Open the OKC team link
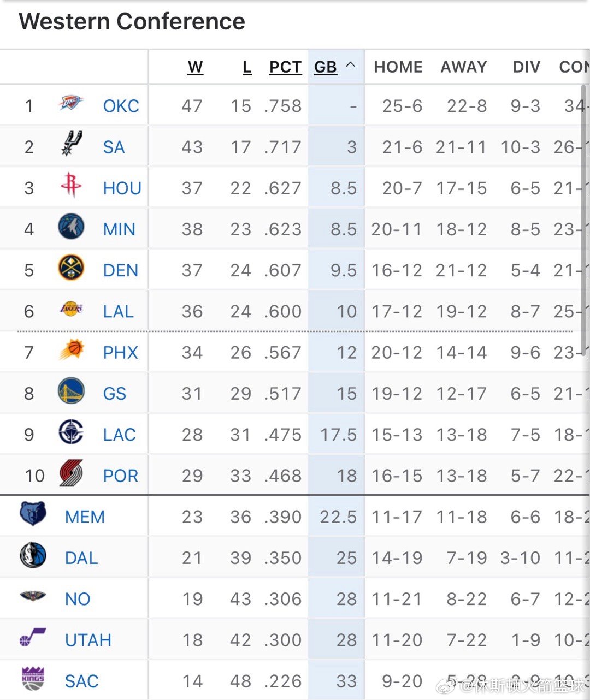 point(121,106)
